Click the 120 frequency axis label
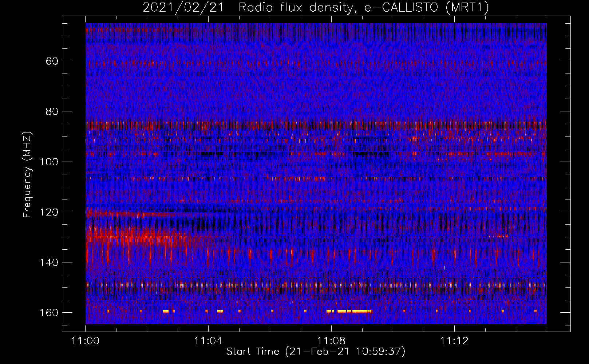 (x=49, y=212)
